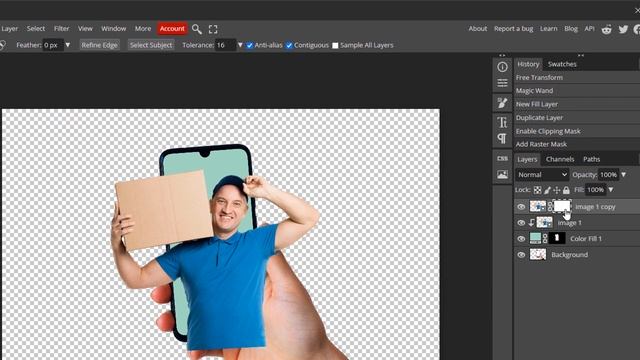Image resolution: width=640 pixels, height=360 pixels.
Task: Switch to the Swatches tab
Action: point(562,64)
